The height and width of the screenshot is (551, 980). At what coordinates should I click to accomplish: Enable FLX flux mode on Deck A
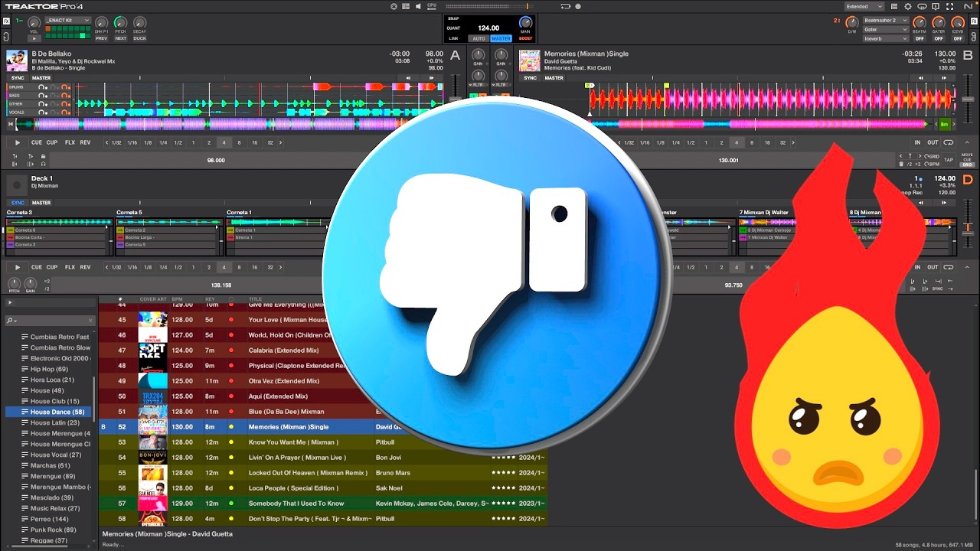70,142
